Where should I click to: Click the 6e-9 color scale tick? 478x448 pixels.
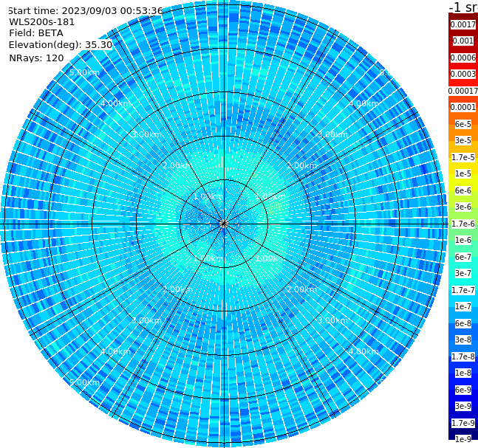pyautogui.click(x=463, y=390)
